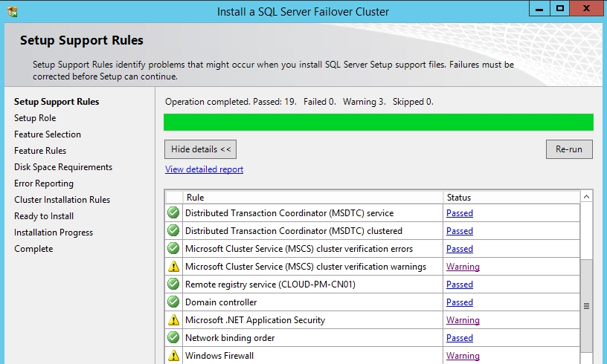Open Warning link for Windows Firewall
Image resolution: width=607 pixels, height=364 pixels.
click(x=463, y=356)
